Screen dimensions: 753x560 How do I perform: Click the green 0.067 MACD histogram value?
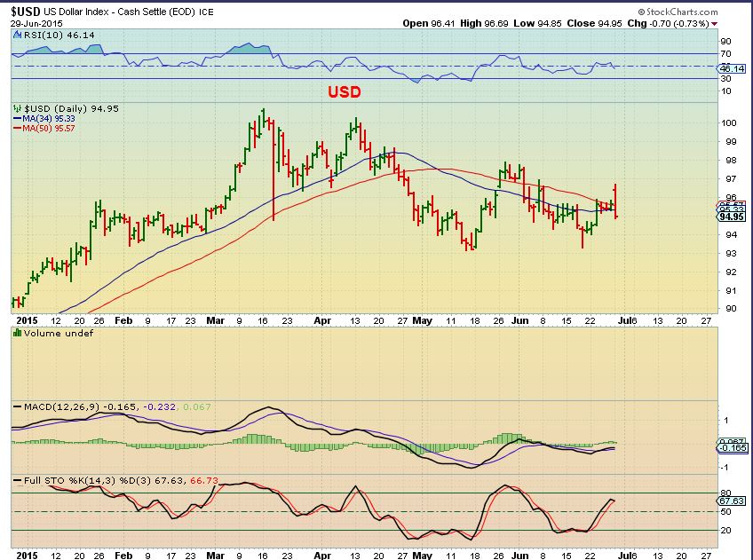[x=197, y=407]
